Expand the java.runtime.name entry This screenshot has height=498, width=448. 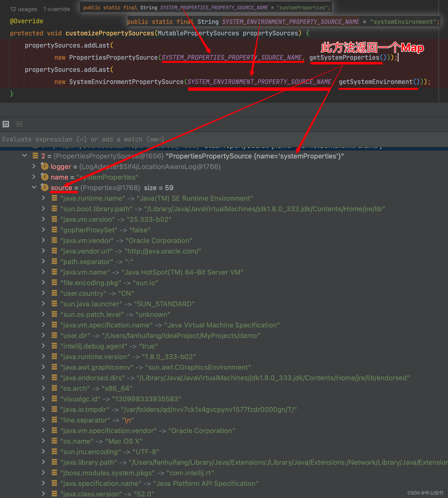pos(44,198)
